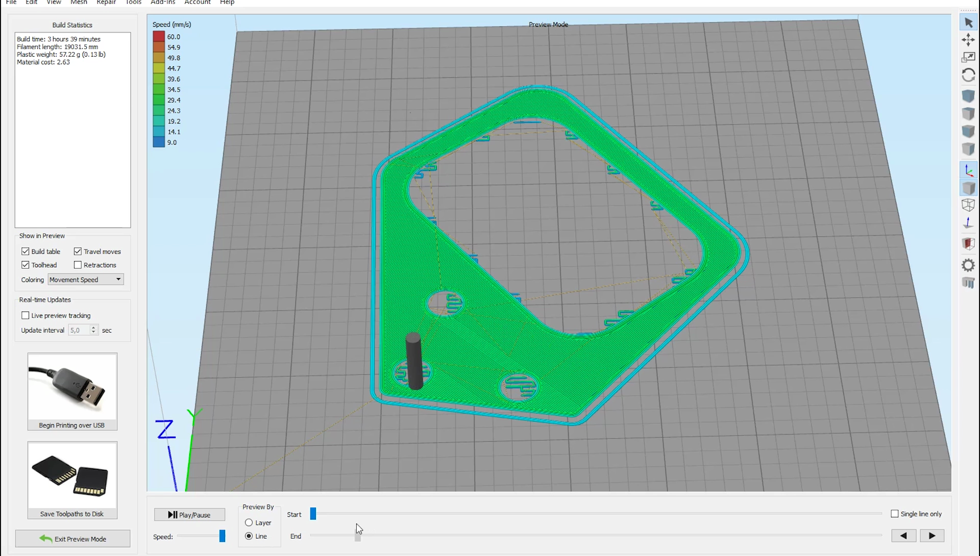Screen dimensions: 980x556
Task: Open the Add-Ins menu
Action: pyautogui.click(x=163, y=3)
